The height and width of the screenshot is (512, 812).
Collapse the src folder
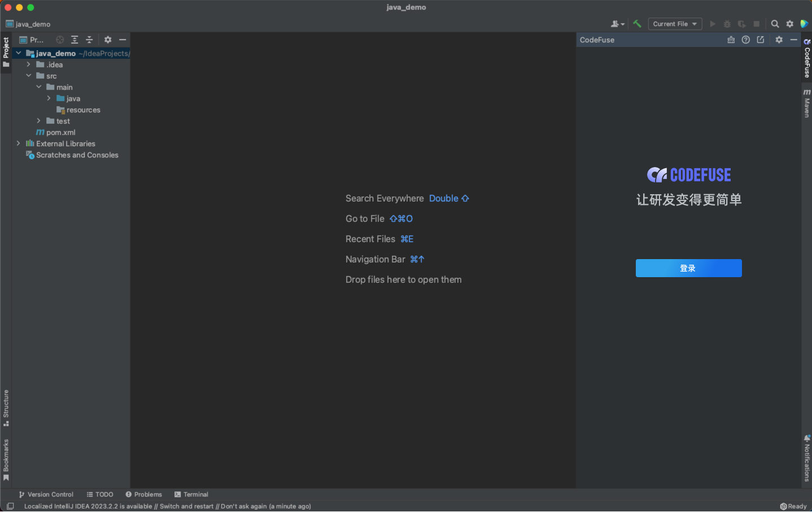point(29,76)
